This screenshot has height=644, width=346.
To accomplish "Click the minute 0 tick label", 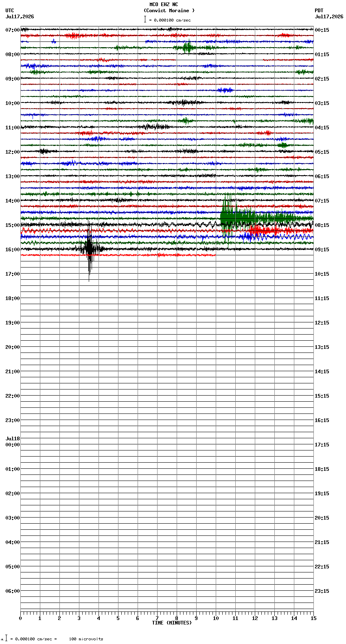I will 20,618.
